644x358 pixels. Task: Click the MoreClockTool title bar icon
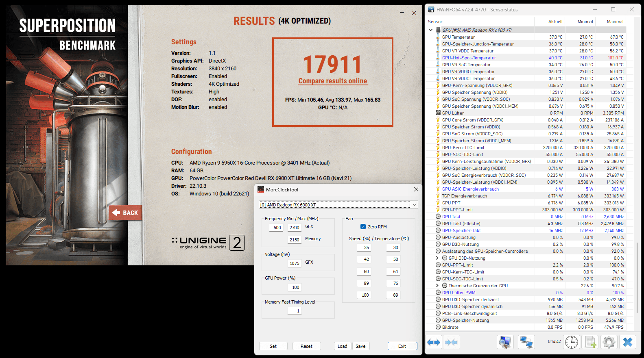pyautogui.click(x=261, y=189)
